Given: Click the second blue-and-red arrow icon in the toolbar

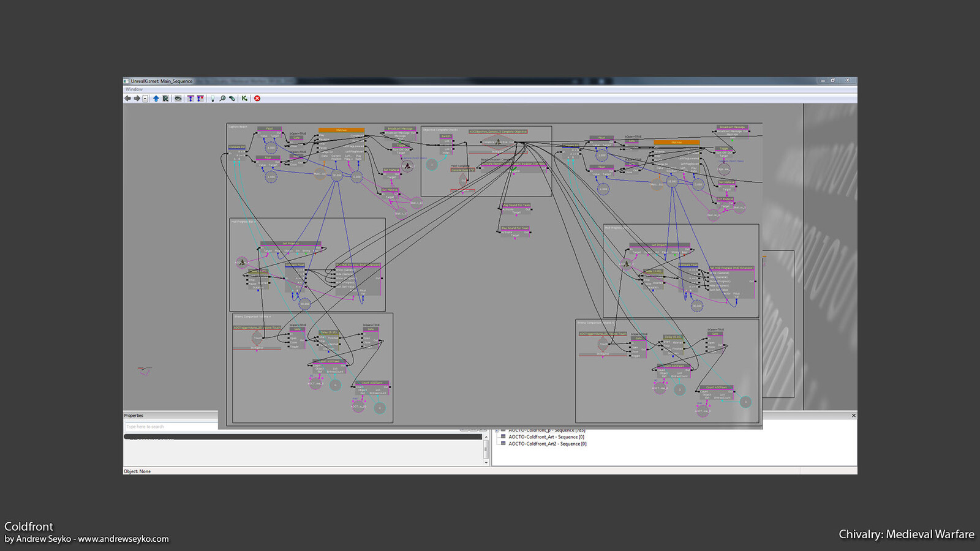Looking at the screenshot, I should (200, 98).
